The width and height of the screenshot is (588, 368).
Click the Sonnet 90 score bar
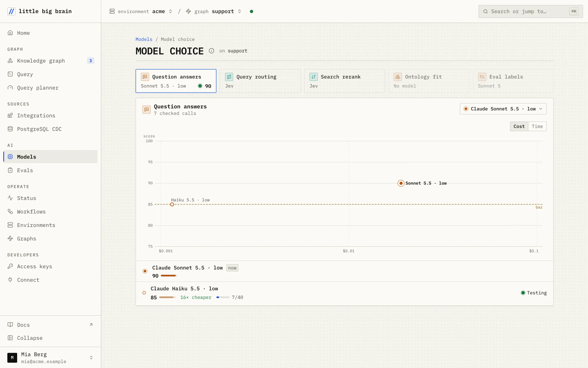click(x=169, y=276)
